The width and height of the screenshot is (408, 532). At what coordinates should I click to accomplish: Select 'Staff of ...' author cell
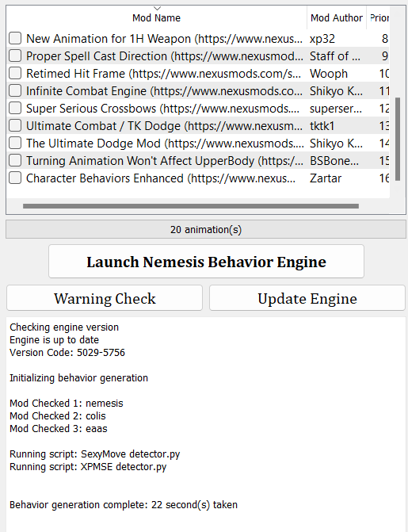[x=337, y=56]
